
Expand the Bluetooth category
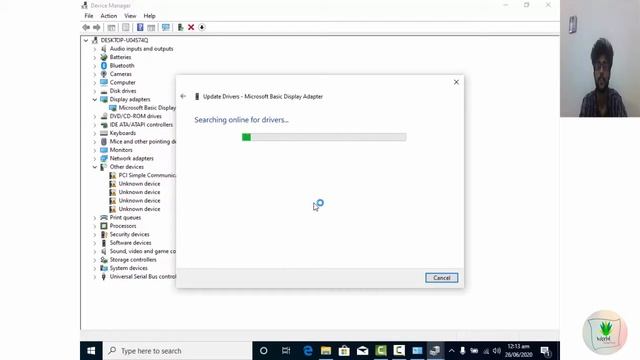pos(95,66)
